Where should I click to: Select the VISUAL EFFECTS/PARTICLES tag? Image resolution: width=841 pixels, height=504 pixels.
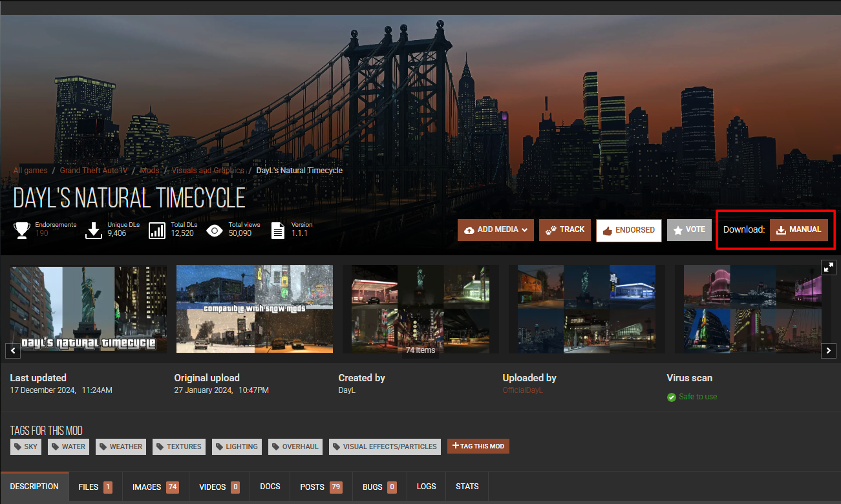[385, 446]
